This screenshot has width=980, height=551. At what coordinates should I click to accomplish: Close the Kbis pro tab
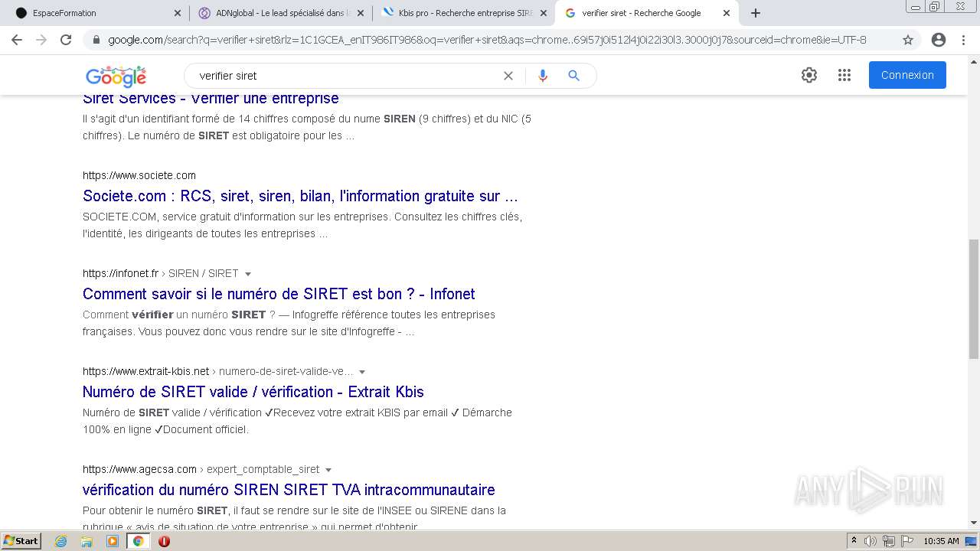(x=544, y=13)
